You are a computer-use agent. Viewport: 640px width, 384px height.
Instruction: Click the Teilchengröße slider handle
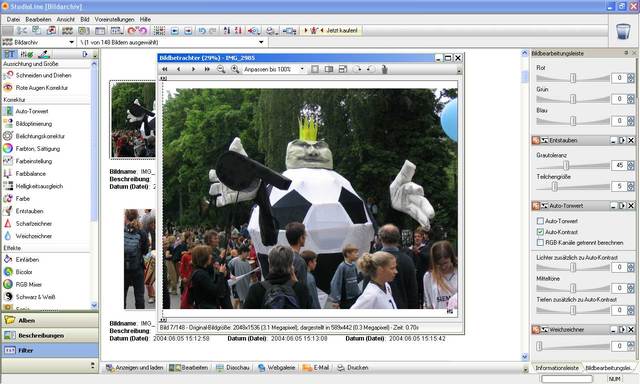coord(554,186)
